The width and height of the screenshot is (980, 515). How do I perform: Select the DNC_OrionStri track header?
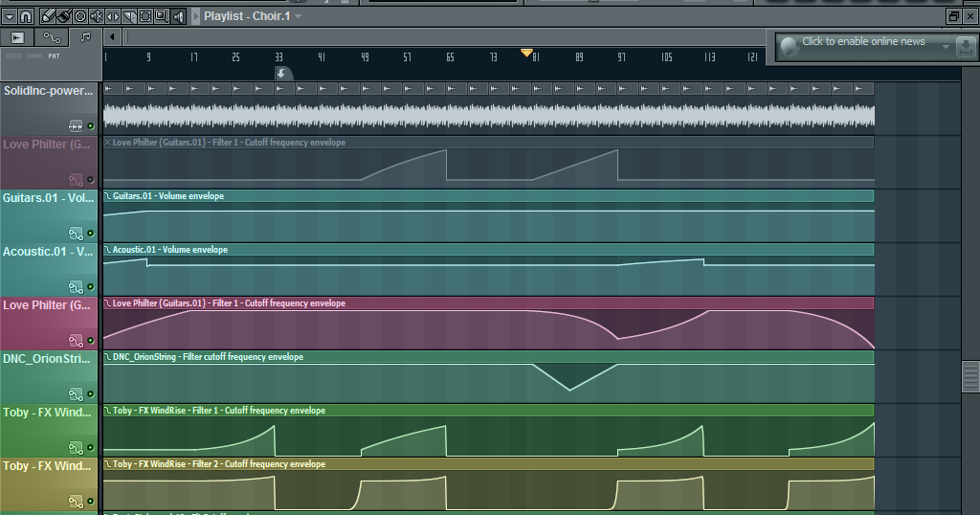49,377
